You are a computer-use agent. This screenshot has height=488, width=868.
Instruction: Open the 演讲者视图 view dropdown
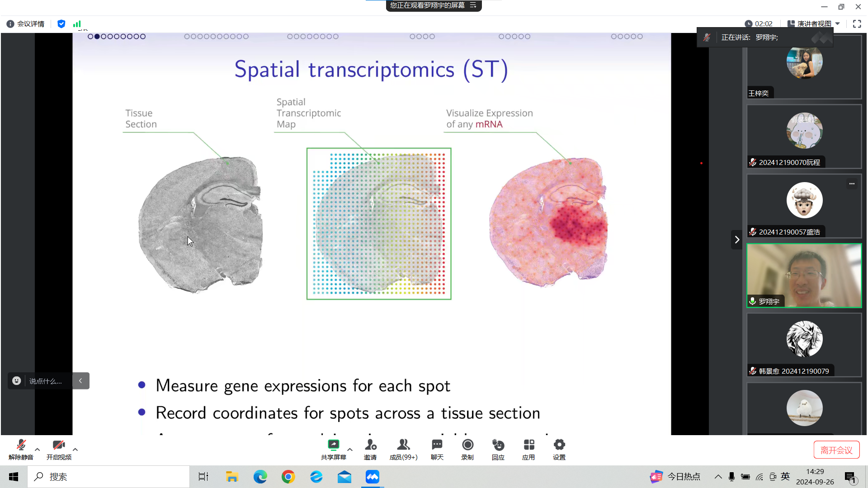(813, 24)
